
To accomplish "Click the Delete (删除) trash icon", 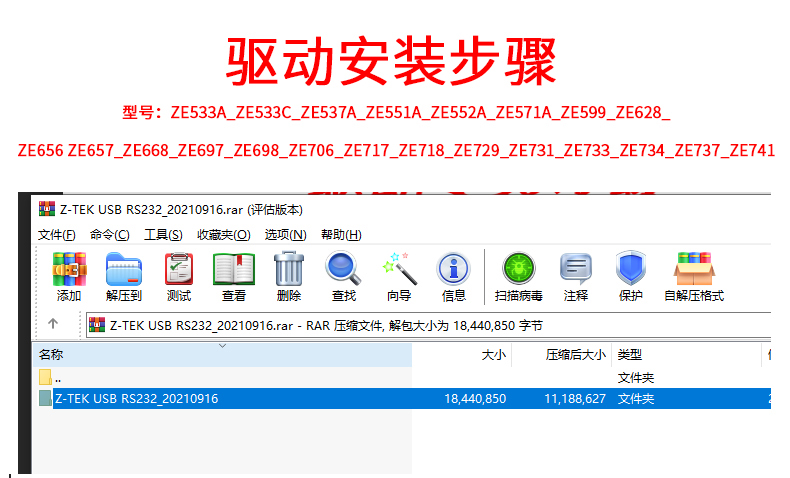I will 289,269.
